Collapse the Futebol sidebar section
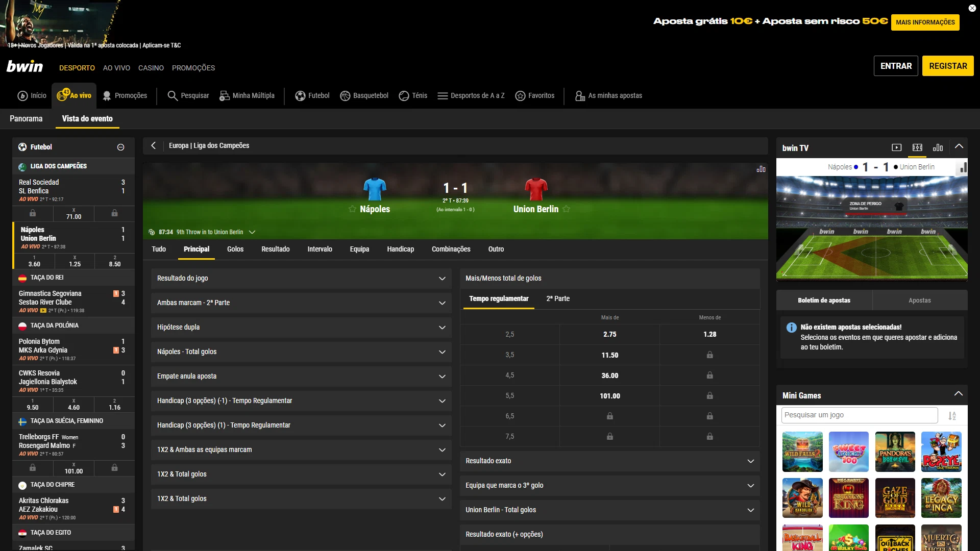This screenshot has width=980, height=551. (x=121, y=147)
